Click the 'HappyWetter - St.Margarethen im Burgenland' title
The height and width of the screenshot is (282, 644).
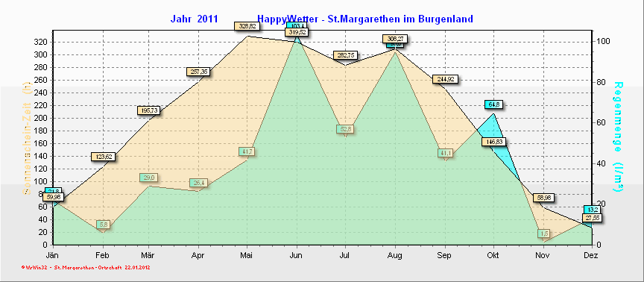coord(365,19)
